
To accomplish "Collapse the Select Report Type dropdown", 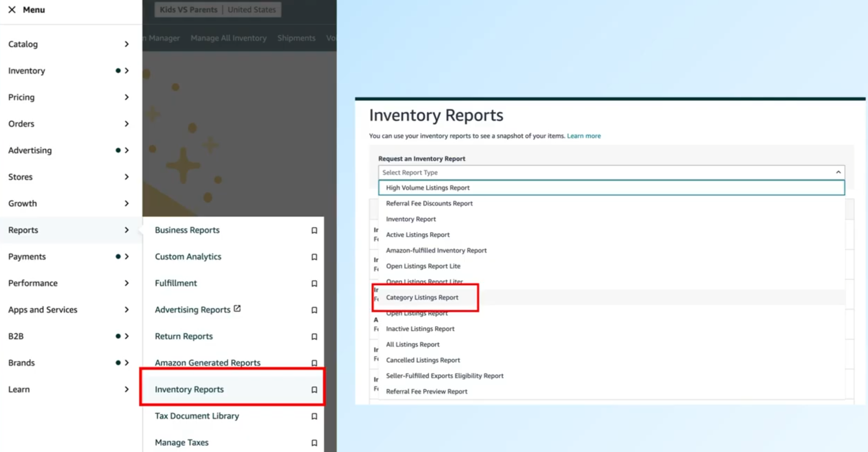I will (x=838, y=172).
